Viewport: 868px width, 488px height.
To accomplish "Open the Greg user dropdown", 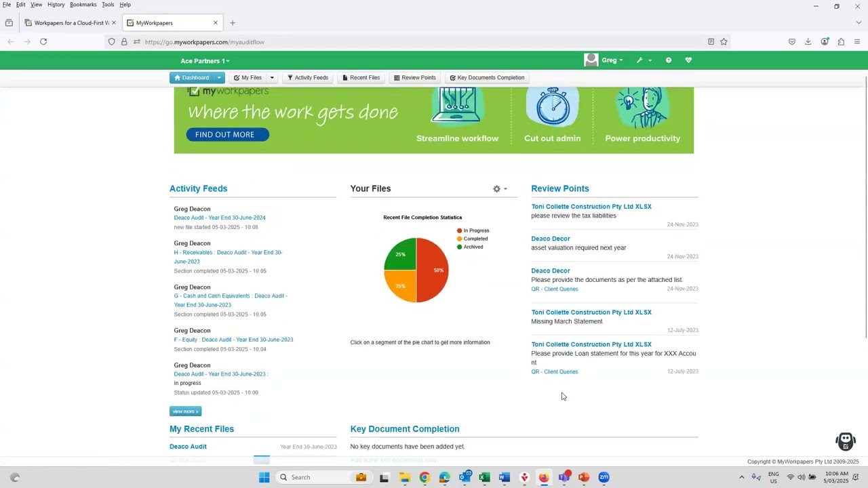I will click(x=612, y=60).
